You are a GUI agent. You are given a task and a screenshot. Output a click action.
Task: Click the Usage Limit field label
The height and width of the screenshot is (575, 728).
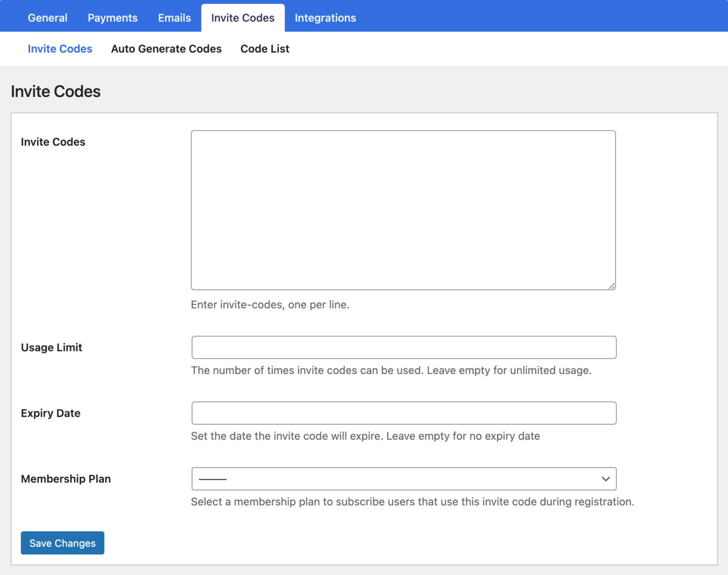coord(51,347)
